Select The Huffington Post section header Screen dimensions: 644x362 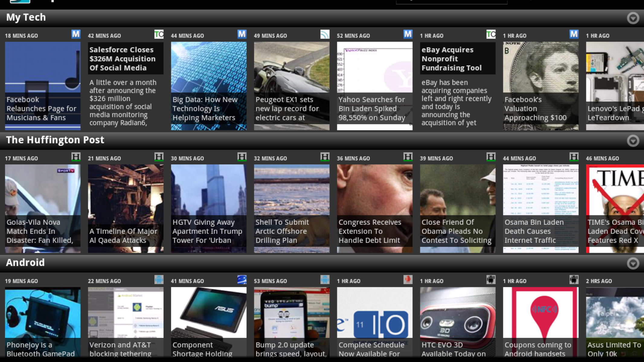tap(55, 140)
